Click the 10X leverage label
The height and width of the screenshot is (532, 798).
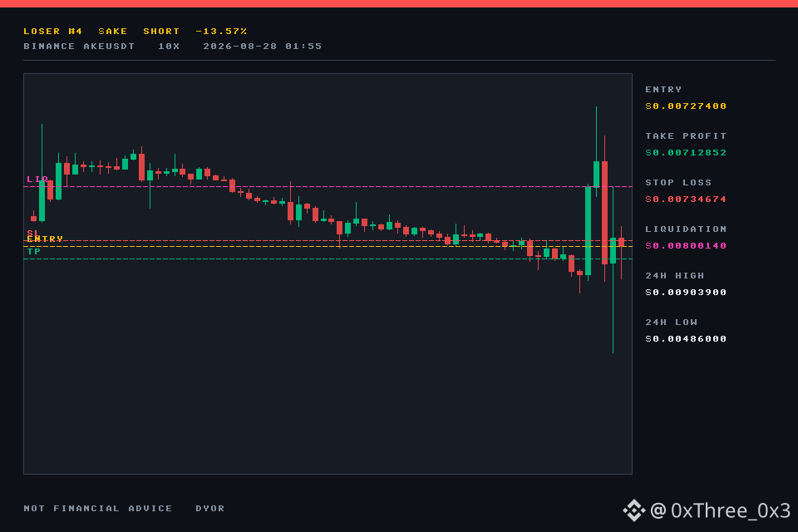(169, 47)
